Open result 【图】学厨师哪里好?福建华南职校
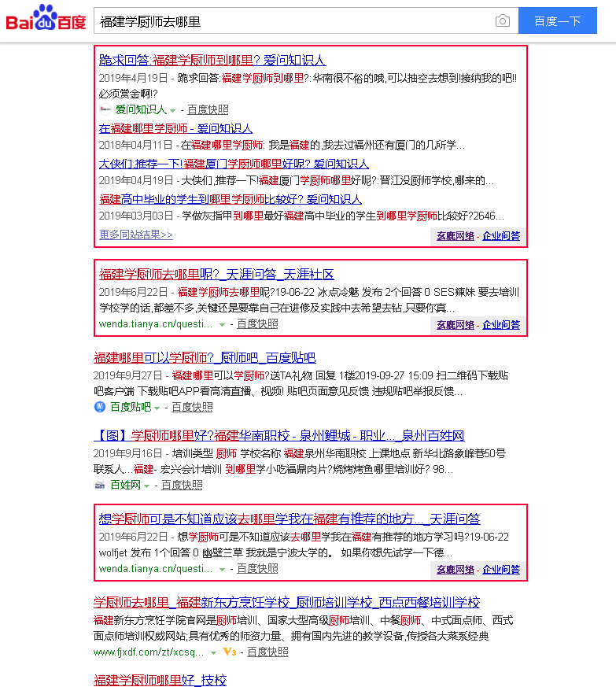Screen dimensions: 616x687 tap(279, 435)
